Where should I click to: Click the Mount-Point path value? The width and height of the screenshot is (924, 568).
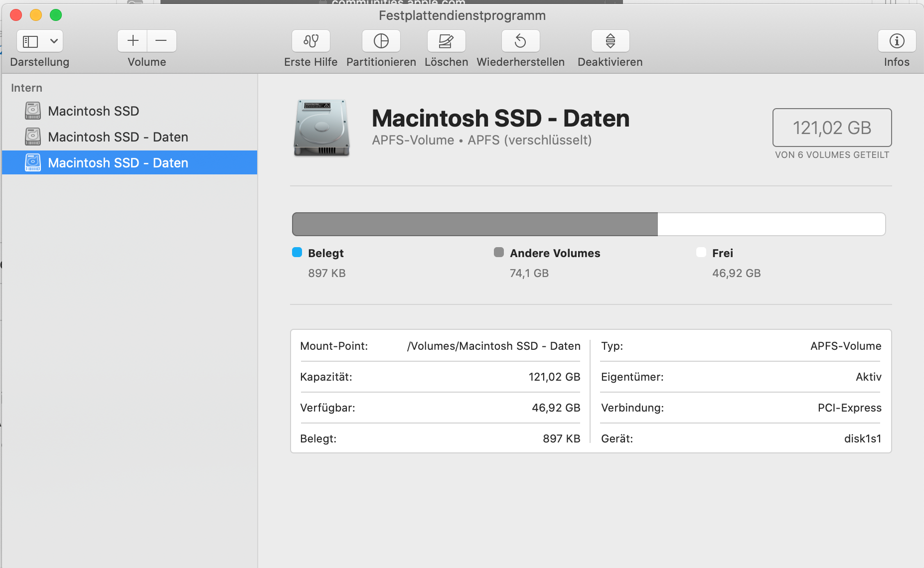pyautogui.click(x=493, y=346)
